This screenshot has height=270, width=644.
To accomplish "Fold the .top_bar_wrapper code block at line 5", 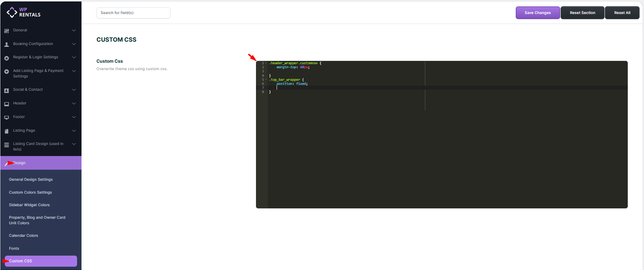I will (266, 80).
